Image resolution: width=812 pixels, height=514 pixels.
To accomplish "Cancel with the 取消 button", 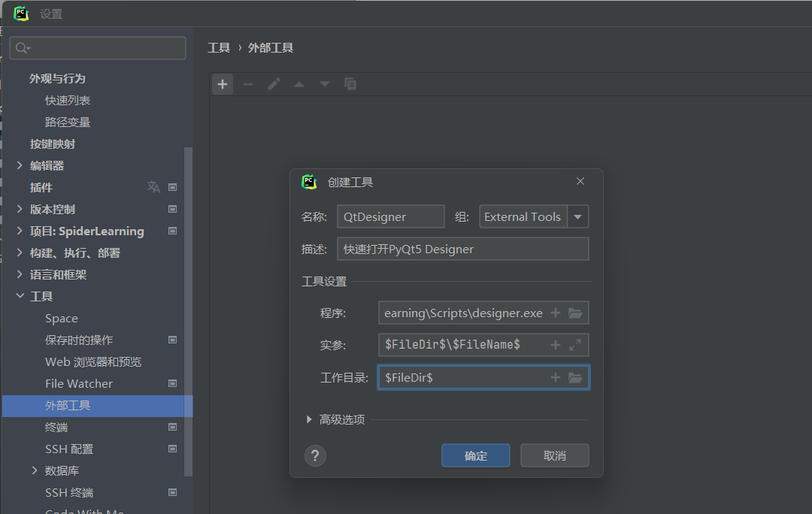I will [x=554, y=455].
